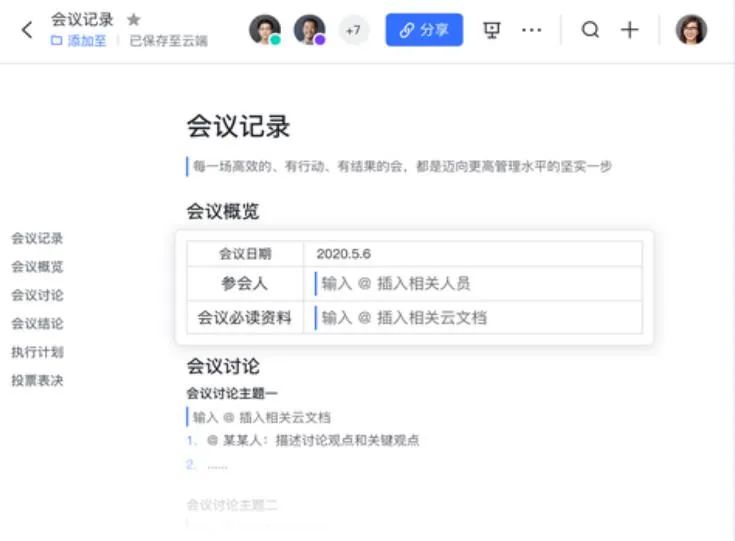
Task: Click the back arrow icon
Action: pyautogui.click(x=27, y=30)
